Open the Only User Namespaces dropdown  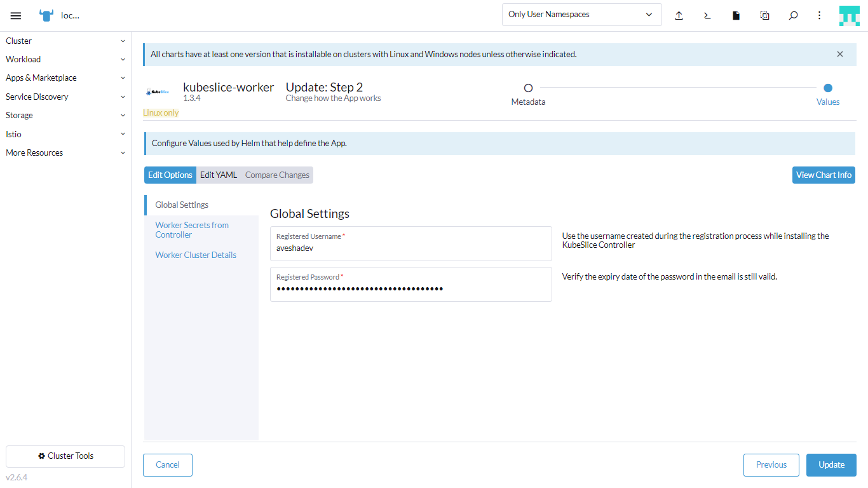coord(581,15)
